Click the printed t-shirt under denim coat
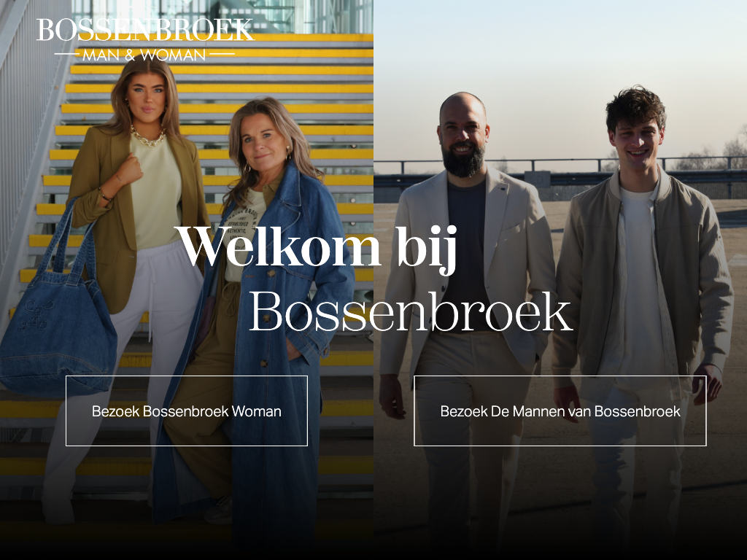This screenshot has height=560, width=747. point(245,233)
